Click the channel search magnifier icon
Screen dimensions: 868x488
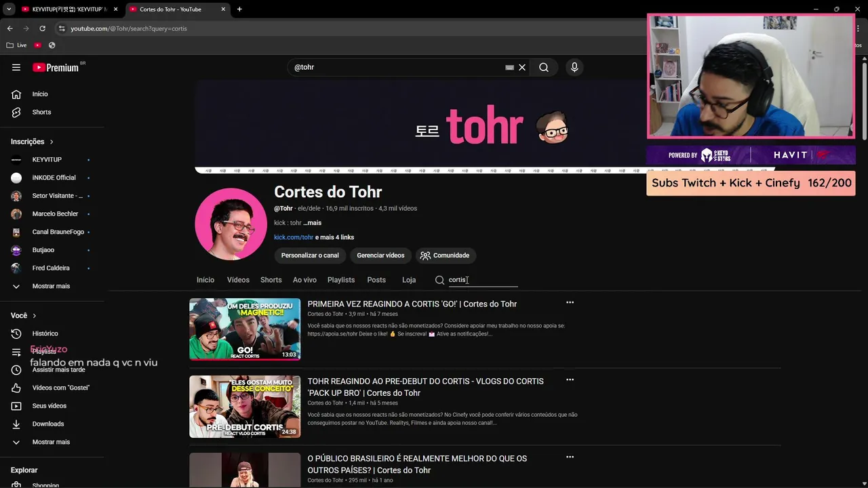(439, 280)
